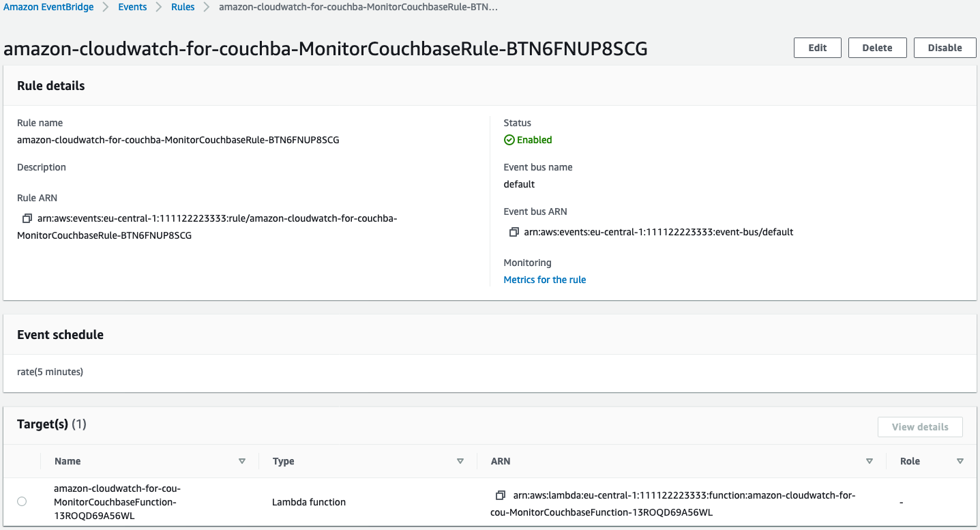The height and width of the screenshot is (530, 980).
Task: Click the 'default' event bus name
Action: (519, 184)
